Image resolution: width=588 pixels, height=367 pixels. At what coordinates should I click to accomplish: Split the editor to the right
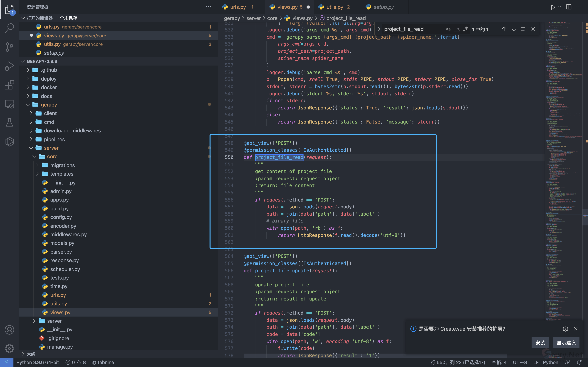[569, 7]
